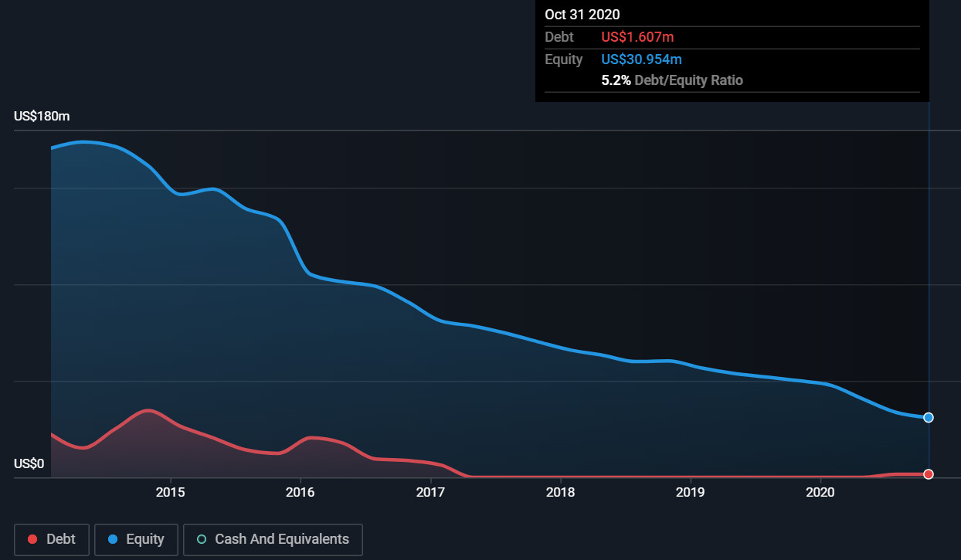Image resolution: width=961 pixels, height=560 pixels.
Task: Click the blue equity line's highest point
Action: click(83, 142)
